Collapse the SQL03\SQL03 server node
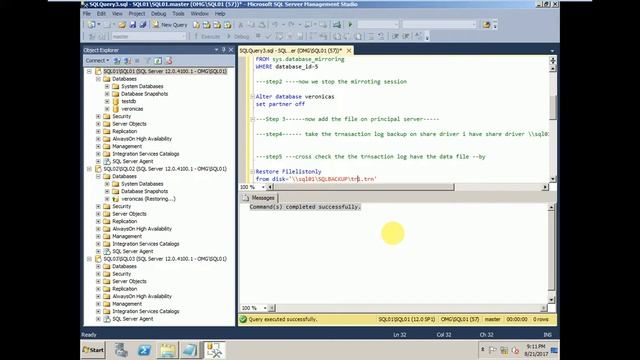 tap(89, 259)
